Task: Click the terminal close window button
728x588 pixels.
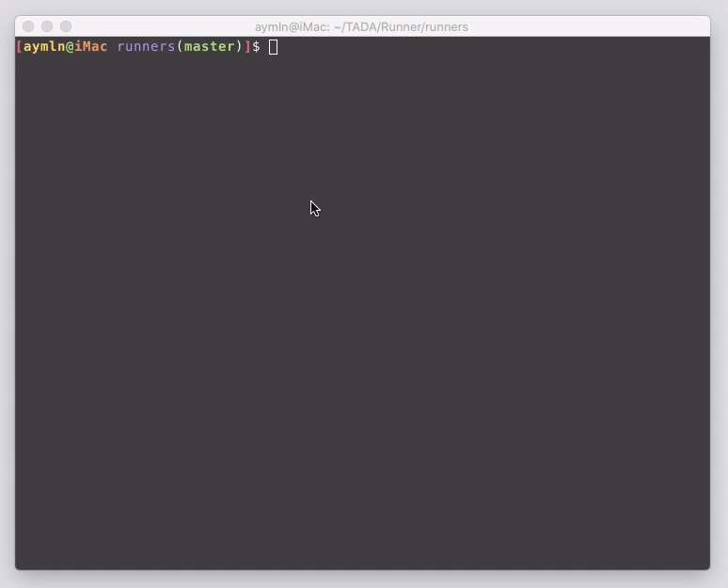Action: pyautogui.click(x=28, y=26)
